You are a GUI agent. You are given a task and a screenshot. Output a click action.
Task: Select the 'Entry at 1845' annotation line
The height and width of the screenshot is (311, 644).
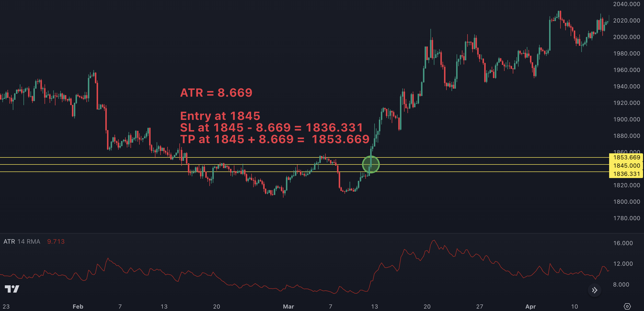pyautogui.click(x=220, y=116)
